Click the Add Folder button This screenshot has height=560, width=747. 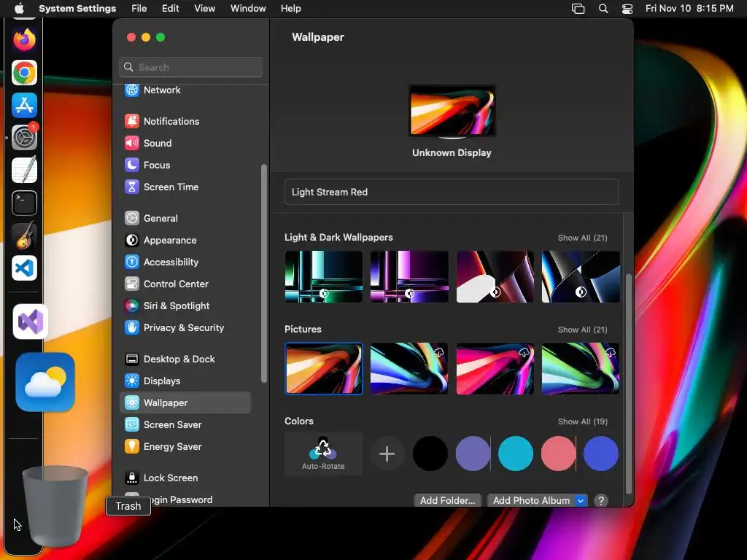coord(447,500)
